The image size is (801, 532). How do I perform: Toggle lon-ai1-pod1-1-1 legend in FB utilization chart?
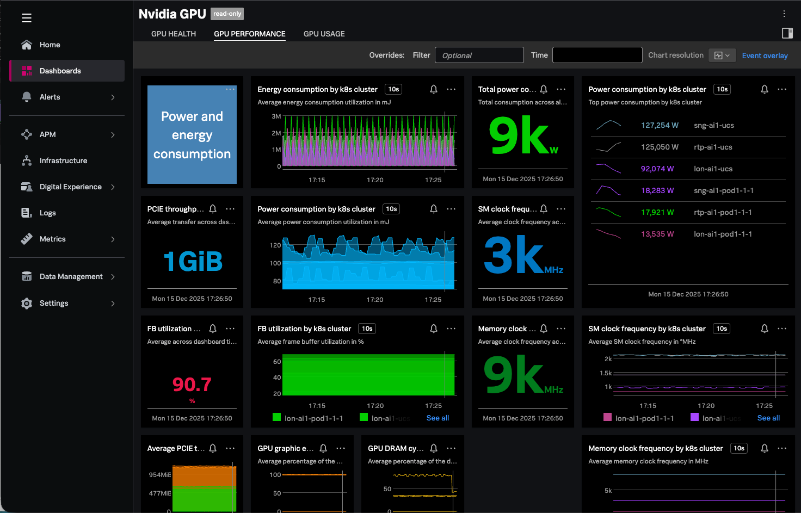308,418
